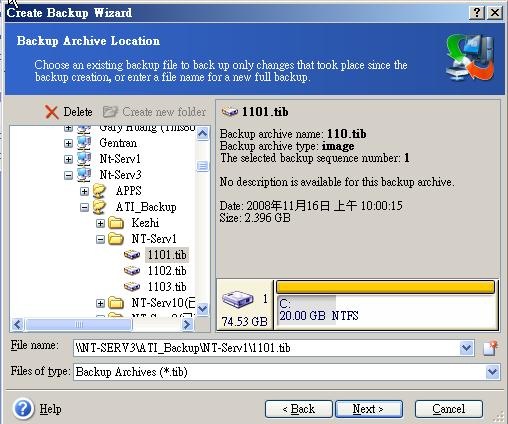Select the Nt-Serv1 computer icon

tap(84, 159)
